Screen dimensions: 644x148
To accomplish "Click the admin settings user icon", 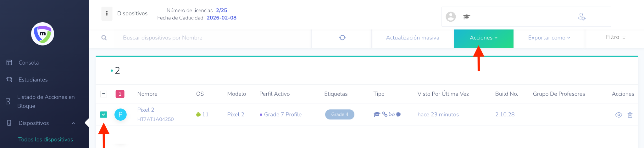I will coord(582,17).
